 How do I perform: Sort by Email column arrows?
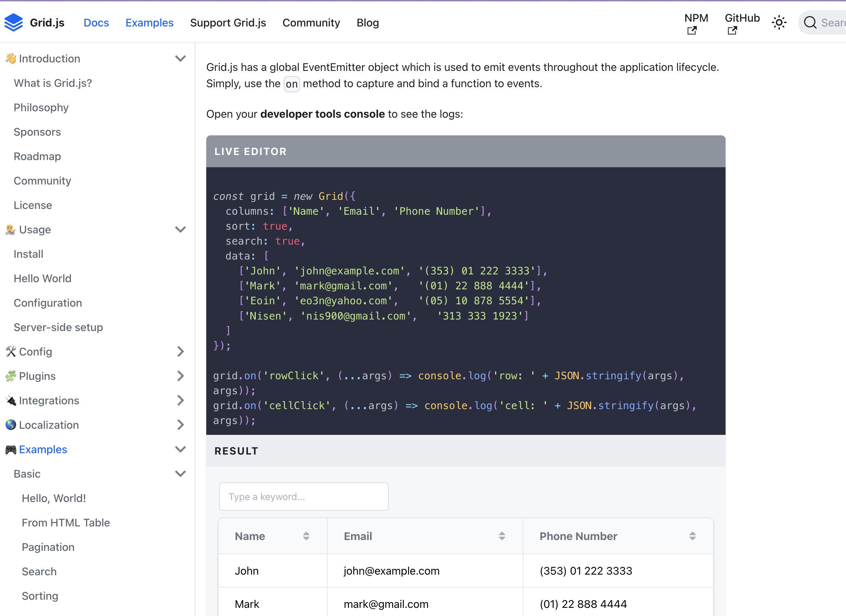tap(502, 536)
